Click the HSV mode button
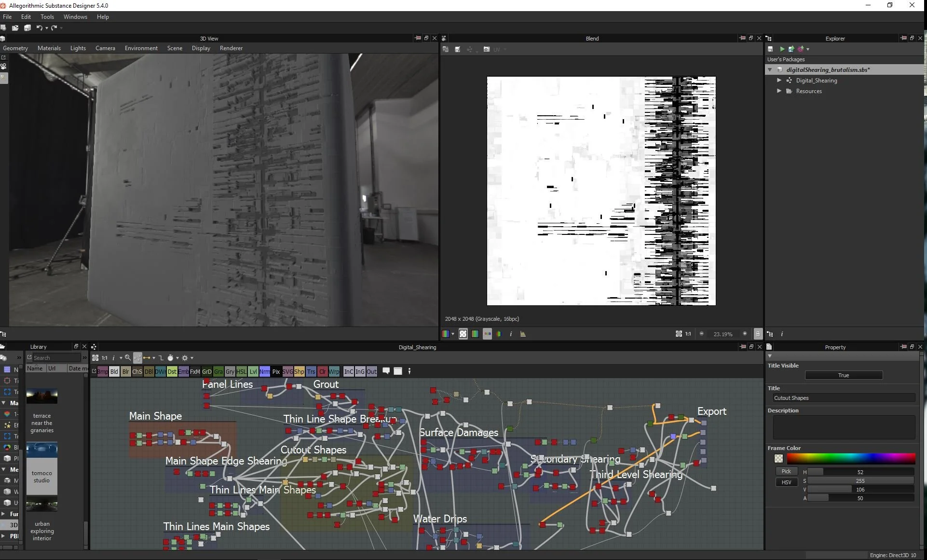 tap(786, 482)
